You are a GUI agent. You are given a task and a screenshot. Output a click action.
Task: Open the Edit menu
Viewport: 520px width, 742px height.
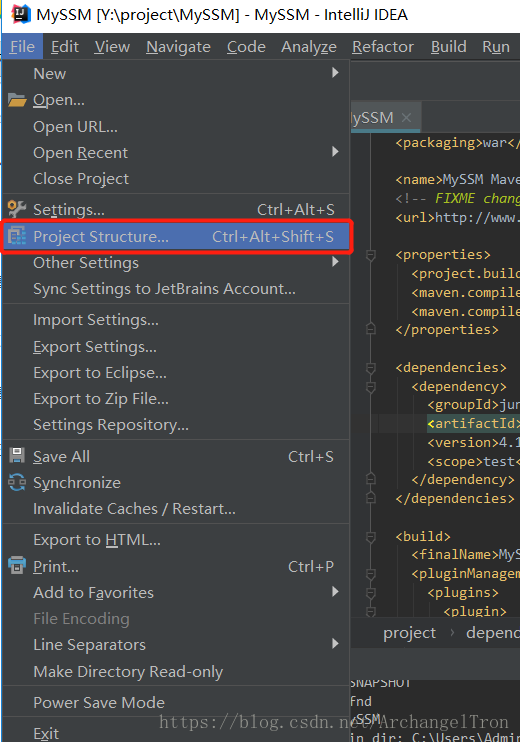click(65, 46)
